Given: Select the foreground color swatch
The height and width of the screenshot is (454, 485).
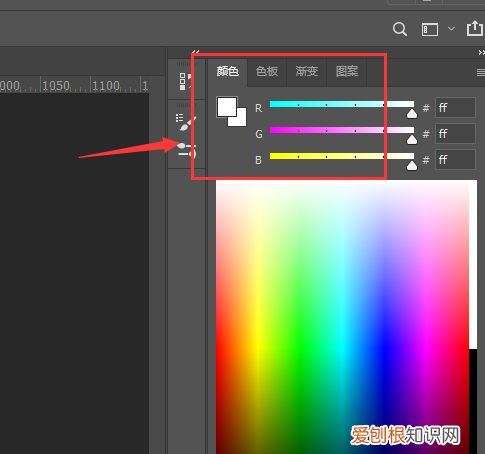Looking at the screenshot, I should coord(227,107).
